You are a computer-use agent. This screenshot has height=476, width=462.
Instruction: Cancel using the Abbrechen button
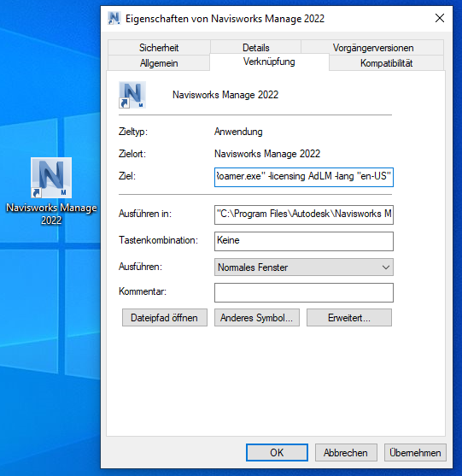346,453
